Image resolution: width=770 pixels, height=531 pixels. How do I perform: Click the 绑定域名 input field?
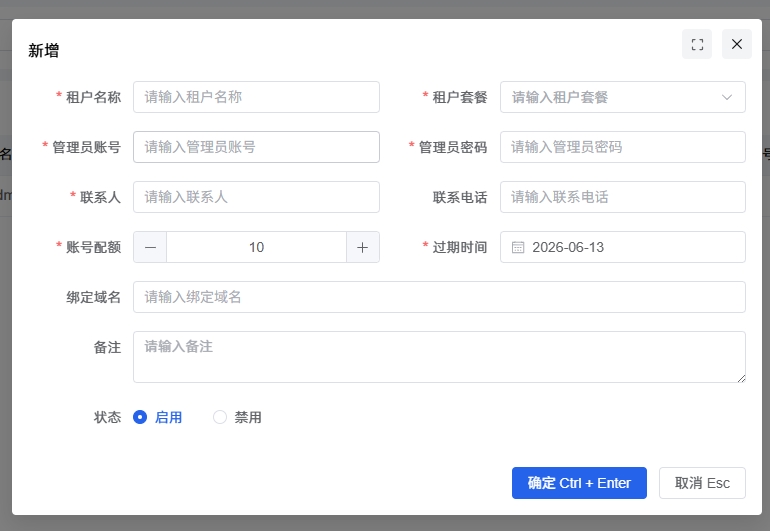click(x=439, y=297)
